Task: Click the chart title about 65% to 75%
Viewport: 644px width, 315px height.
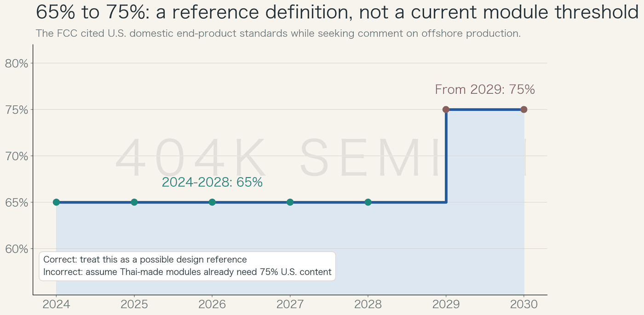Action: point(337,12)
